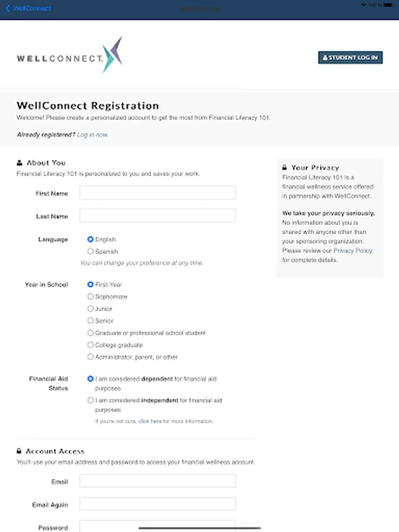The image size is (399, 532).
Task: Open the click here financial aid info link
Action: (150, 421)
